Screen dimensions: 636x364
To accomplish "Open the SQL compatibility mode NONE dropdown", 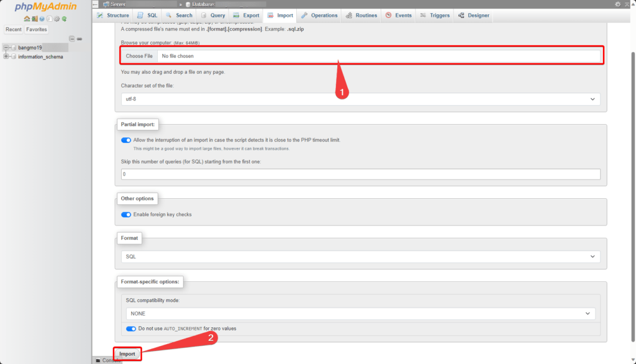I will (x=360, y=314).
